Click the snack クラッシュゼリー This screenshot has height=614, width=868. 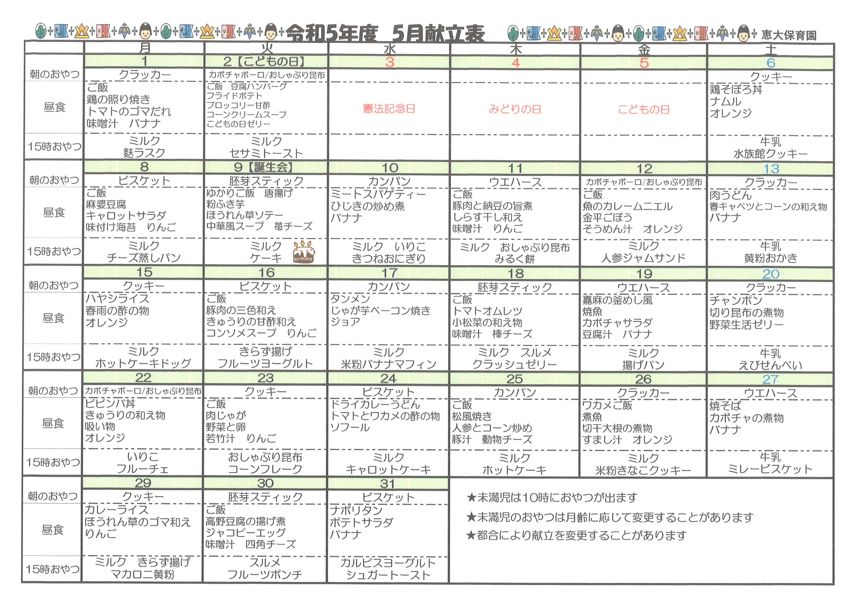[515, 364]
